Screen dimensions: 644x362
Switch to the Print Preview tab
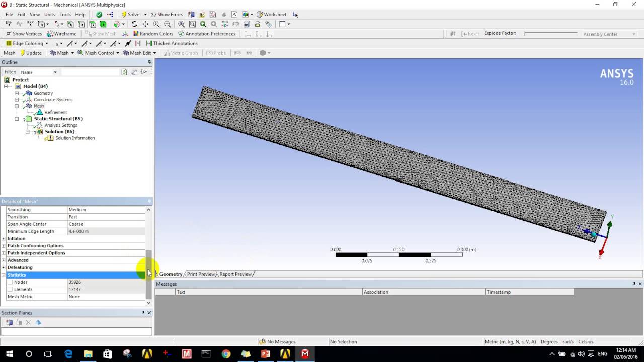(x=201, y=274)
